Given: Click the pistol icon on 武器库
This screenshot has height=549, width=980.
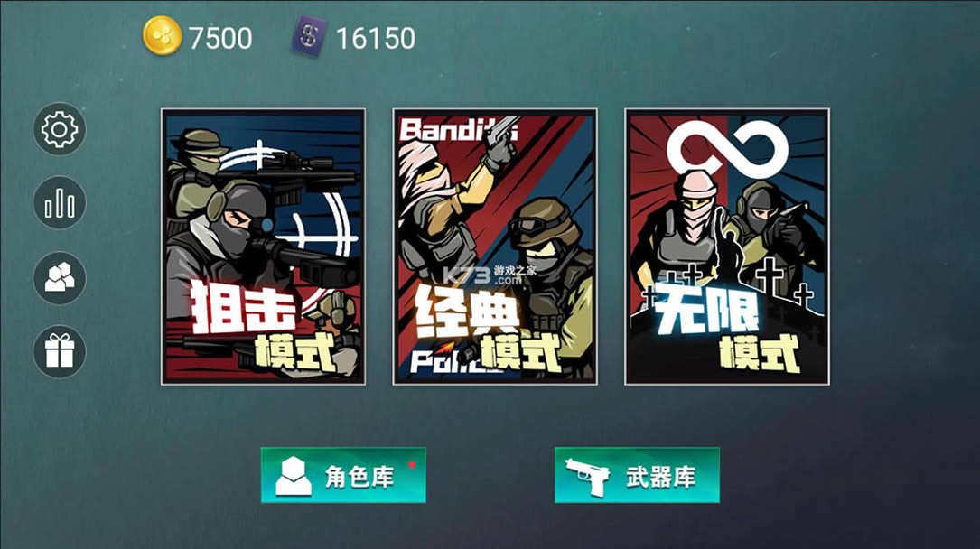Looking at the screenshot, I should tap(587, 477).
